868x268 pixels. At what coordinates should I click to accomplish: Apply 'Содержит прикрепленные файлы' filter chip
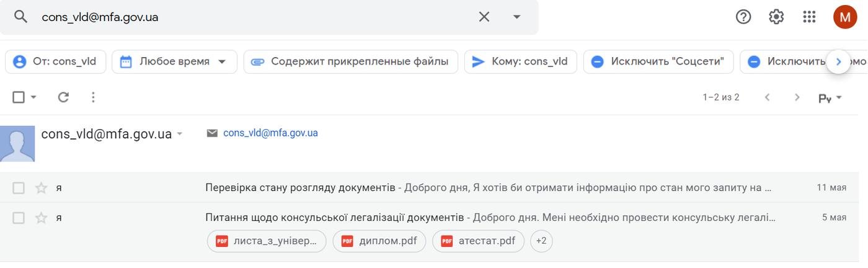coord(350,61)
